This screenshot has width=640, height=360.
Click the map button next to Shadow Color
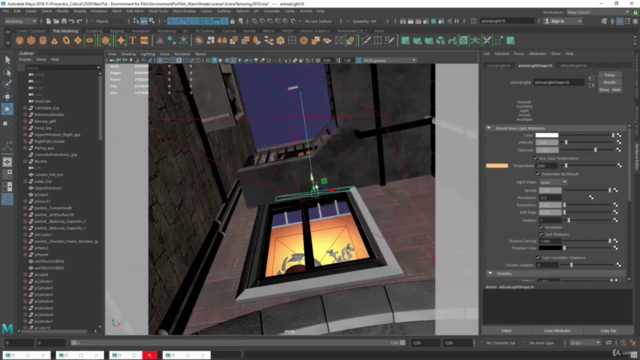pos(616,248)
